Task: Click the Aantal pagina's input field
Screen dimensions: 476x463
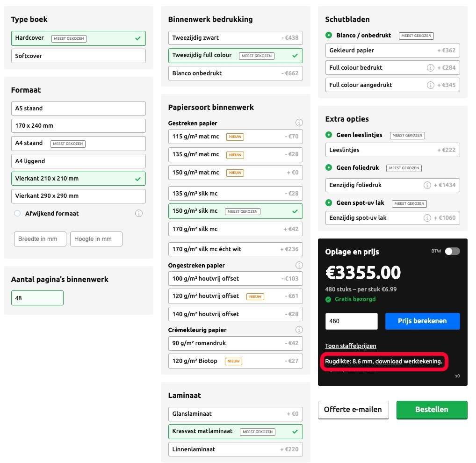Action: (37, 298)
